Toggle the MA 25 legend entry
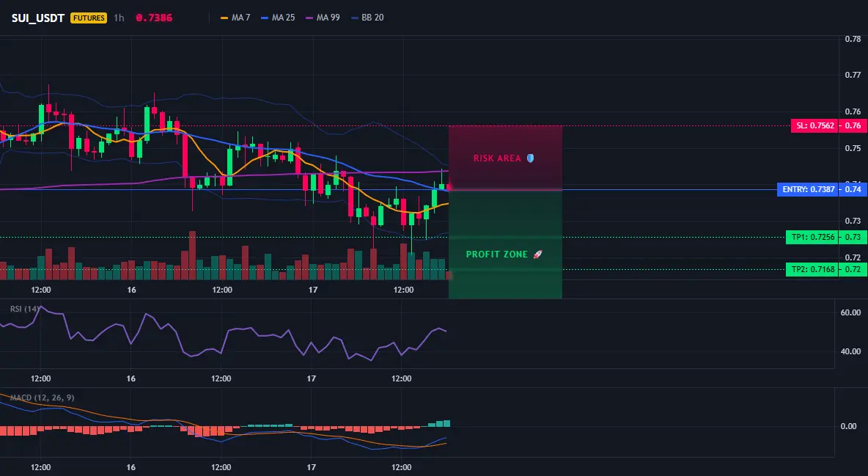Image resolution: width=868 pixels, height=476 pixels. point(278,18)
